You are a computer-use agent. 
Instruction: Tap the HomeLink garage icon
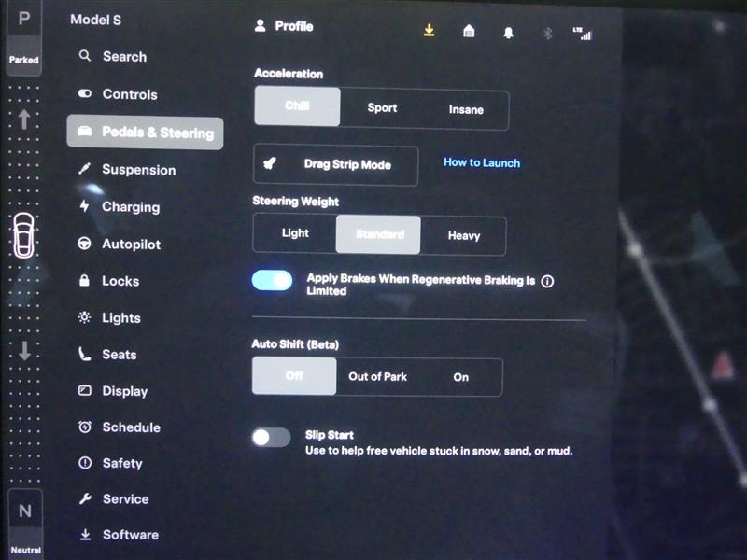[x=469, y=32]
